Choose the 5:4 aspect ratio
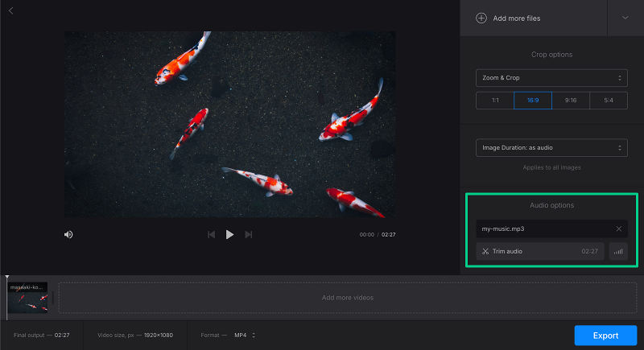Screen dimensions: 644x350 609,101
